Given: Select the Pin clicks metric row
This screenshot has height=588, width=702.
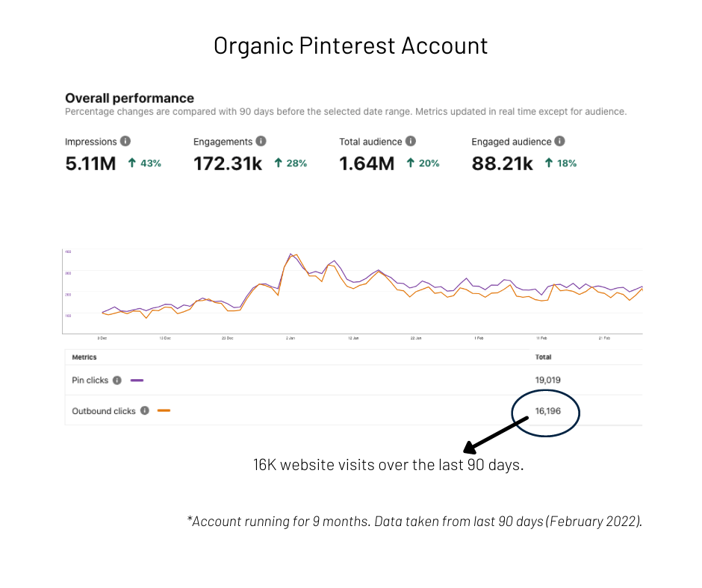Looking at the screenshot, I should click(354, 380).
